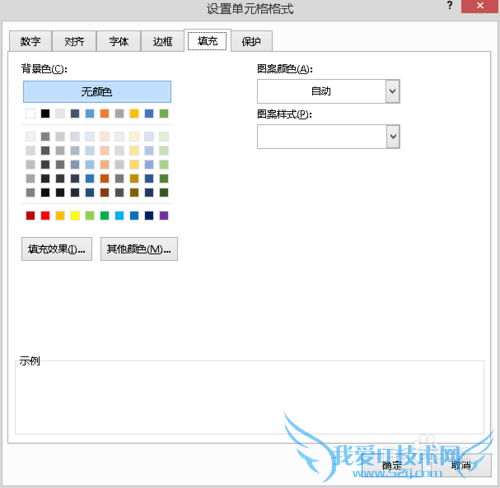This screenshot has height=488, width=500.
Task: Open 填充效果 dialog button
Action: click(57, 249)
